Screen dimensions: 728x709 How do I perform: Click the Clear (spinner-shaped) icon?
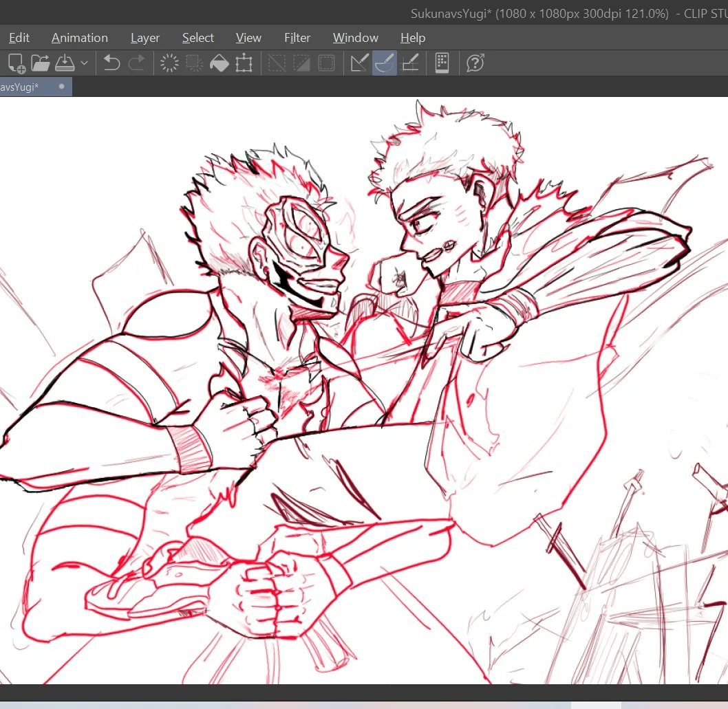pos(169,63)
